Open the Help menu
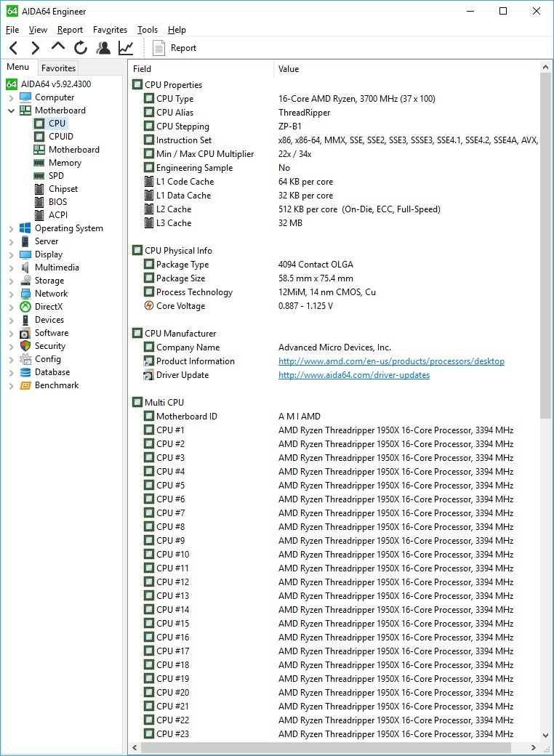The width and height of the screenshot is (554, 756). click(x=177, y=29)
